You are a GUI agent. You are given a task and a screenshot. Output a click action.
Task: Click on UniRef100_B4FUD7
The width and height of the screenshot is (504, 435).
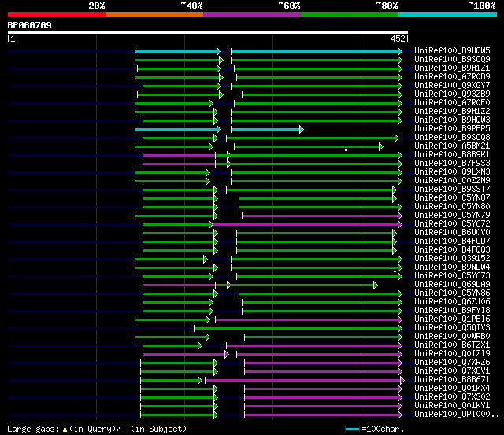coord(452,241)
